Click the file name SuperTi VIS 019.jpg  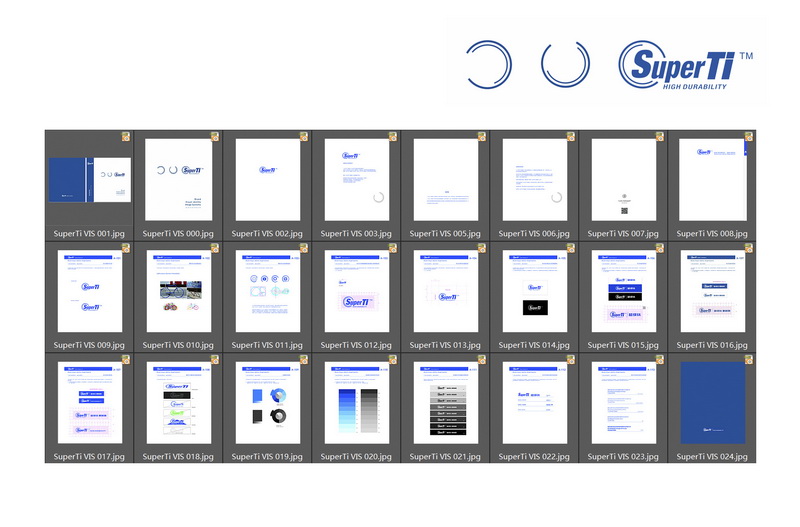[267, 457]
